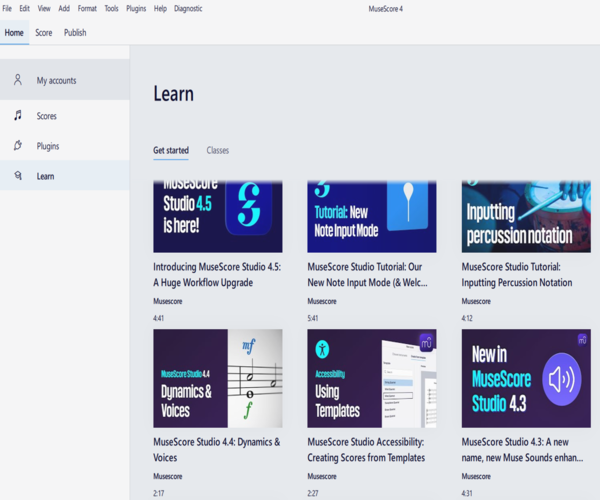Image resolution: width=600 pixels, height=500 pixels.
Task: Select the Get started tab
Action: (170, 150)
